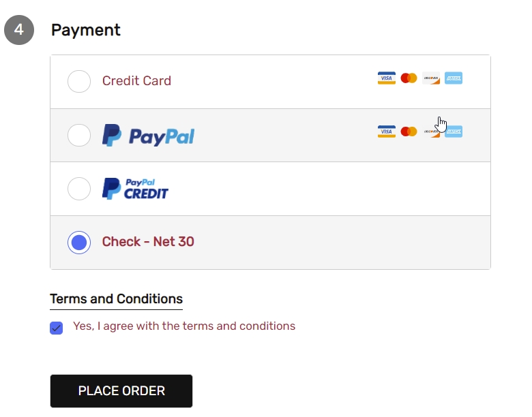The image size is (532, 417).
Task: Click the Credit Card label text
Action: pyautogui.click(x=136, y=81)
